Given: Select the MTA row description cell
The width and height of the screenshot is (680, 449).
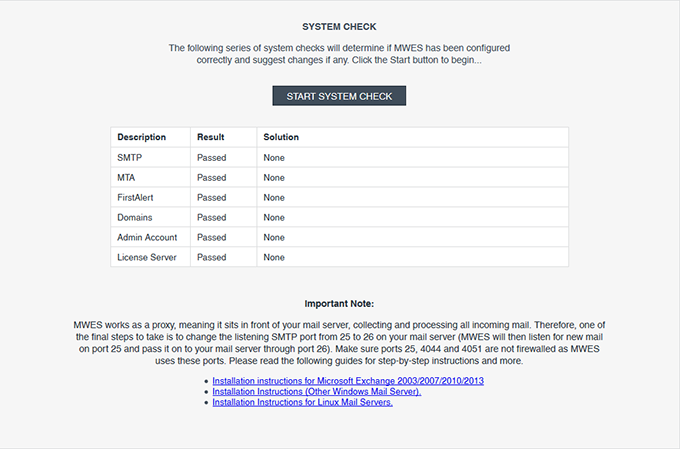Looking at the screenshot, I should tap(128, 178).
